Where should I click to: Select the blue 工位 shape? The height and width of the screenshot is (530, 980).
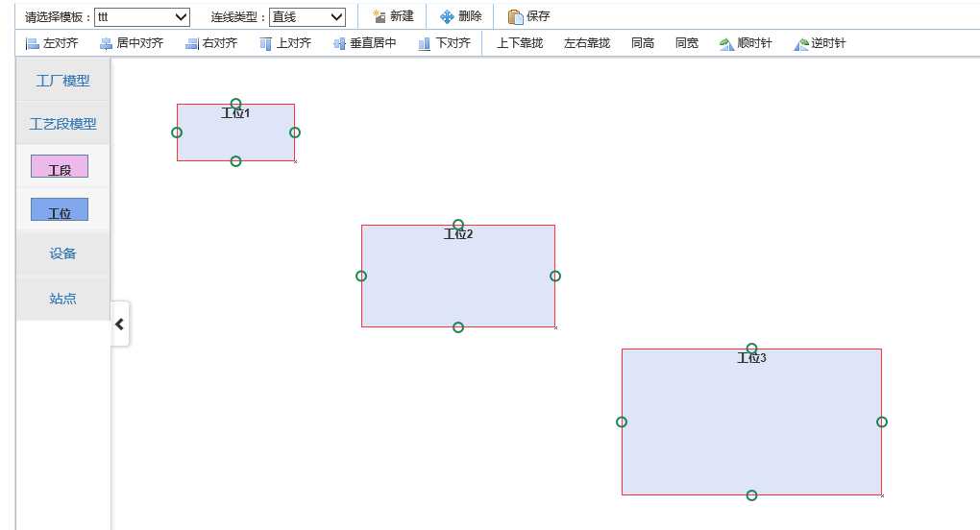coord(60,209)
